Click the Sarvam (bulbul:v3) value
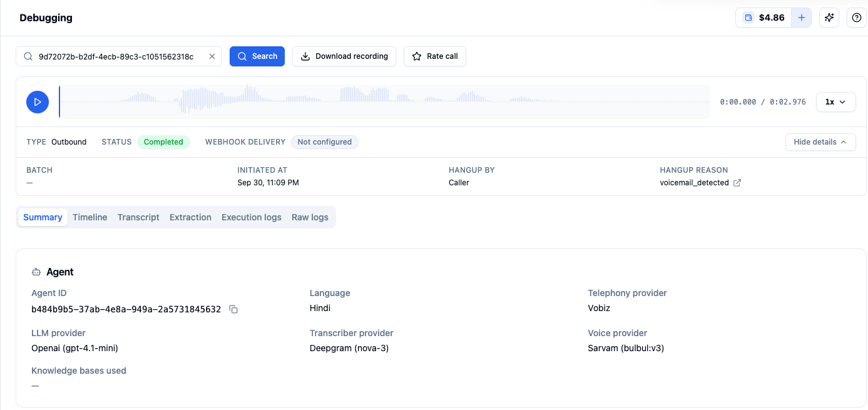The height and width of the screenshot is (410, 868). pos(626,348)
